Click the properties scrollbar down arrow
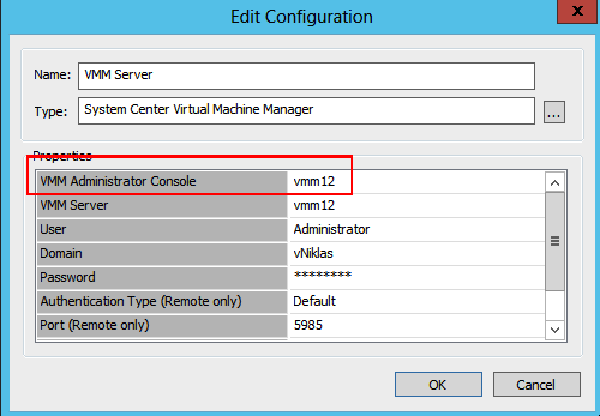This screenshot has width=600, height=416. [x=554, y=330]
